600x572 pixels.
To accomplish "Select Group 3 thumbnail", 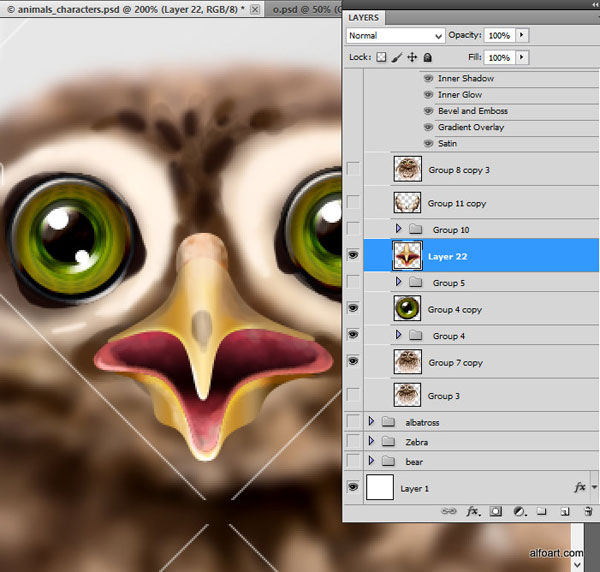I will [408, 395].
